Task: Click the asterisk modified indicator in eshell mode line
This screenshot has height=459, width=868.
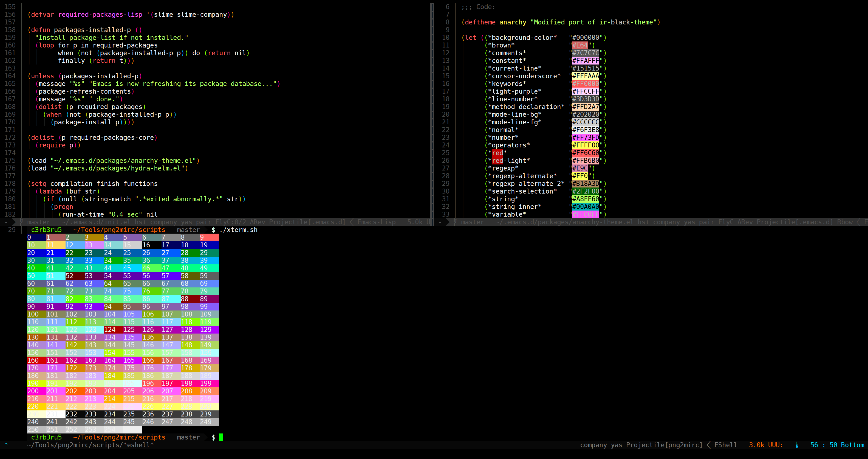Action: coord(6,445)
